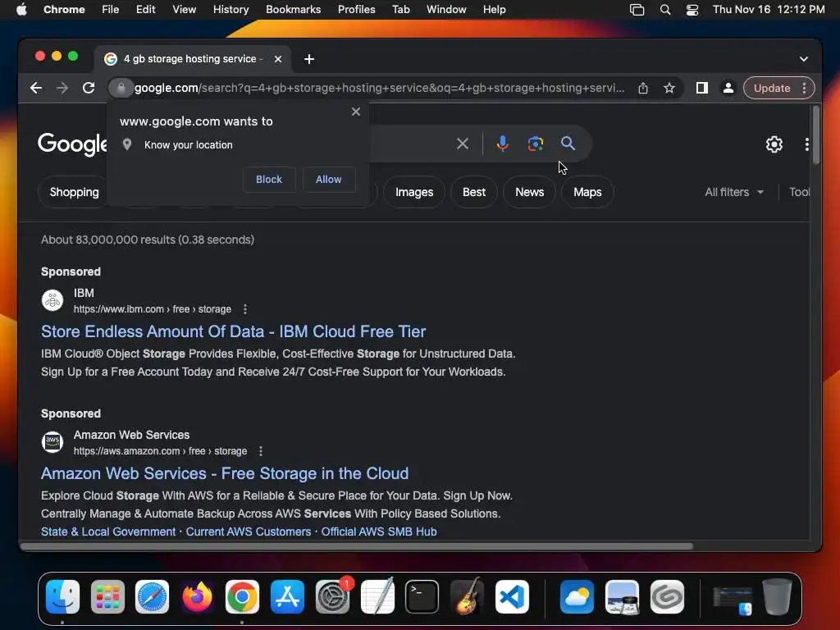Screen dimensions: 840x630
Task: Open options for IBM ad result
Action: (244, 309)
